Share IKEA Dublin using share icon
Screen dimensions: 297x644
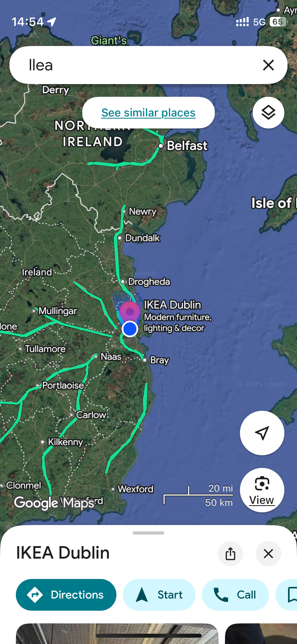230,554
